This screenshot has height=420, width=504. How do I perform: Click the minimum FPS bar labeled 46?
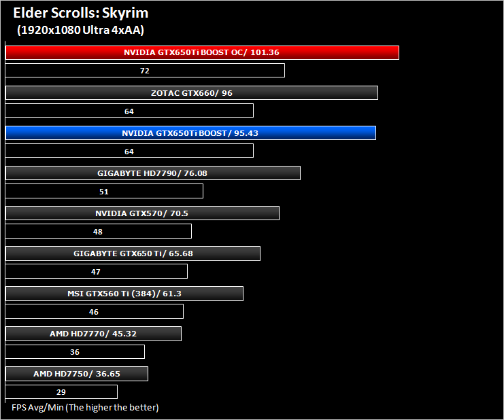(x=95, y=311)
